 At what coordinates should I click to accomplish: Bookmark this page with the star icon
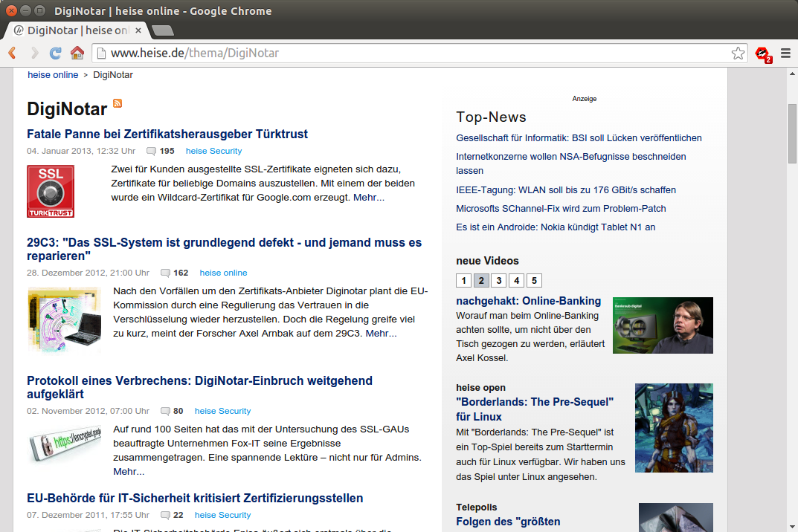[737, 53]
